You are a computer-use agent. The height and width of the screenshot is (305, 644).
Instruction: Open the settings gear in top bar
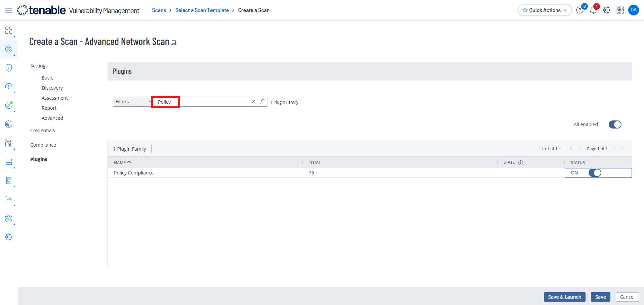[x=606, y=10]
